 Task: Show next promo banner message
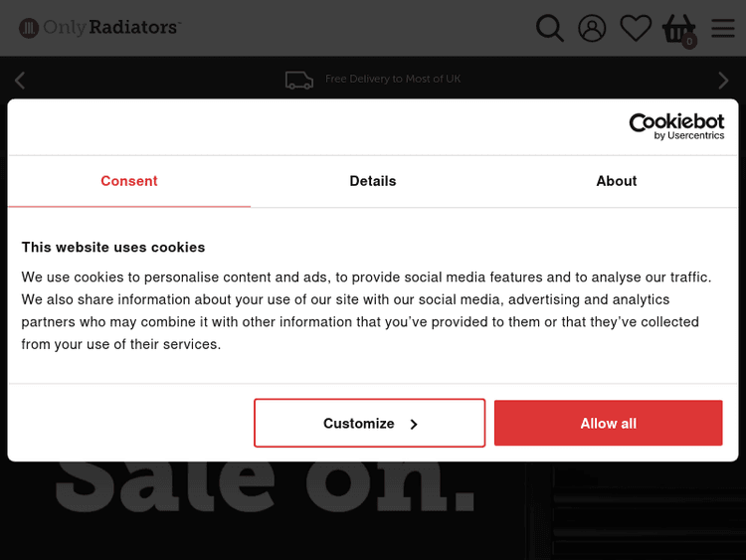pyautogui.click(x=723, y=81)
